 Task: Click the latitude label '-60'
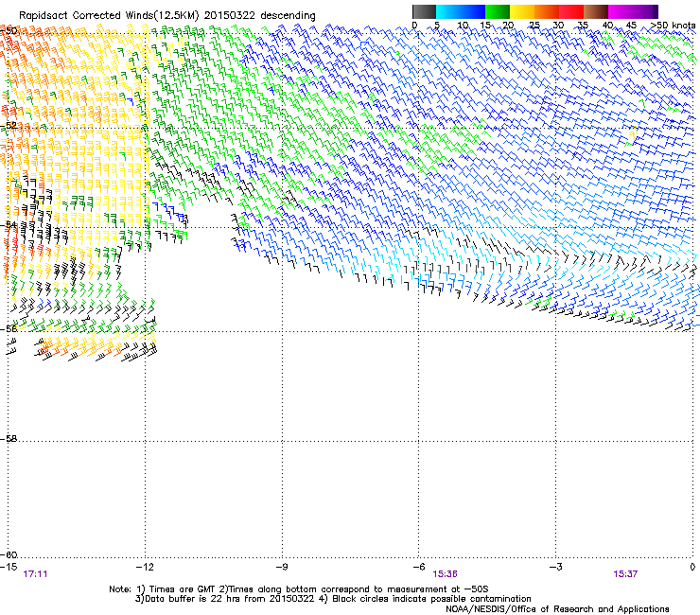[9, 554]
